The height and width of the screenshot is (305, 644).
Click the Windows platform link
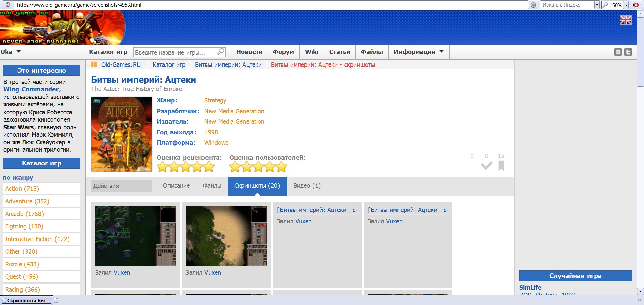(216, 143)
